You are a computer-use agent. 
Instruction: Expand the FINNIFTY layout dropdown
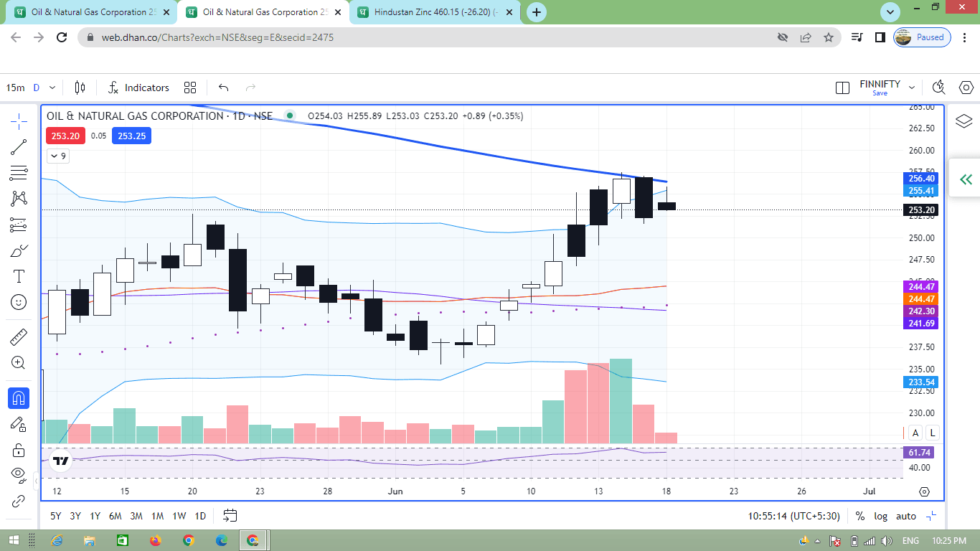[x=912, y=88]
